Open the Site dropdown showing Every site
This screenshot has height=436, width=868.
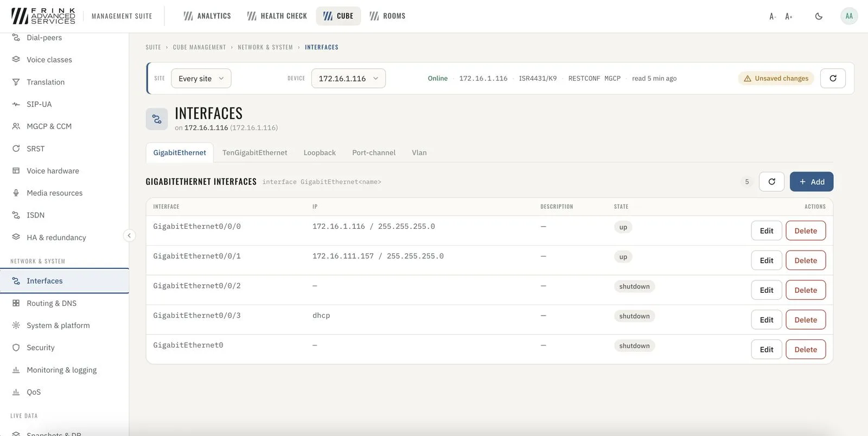(x=201, y=78)
